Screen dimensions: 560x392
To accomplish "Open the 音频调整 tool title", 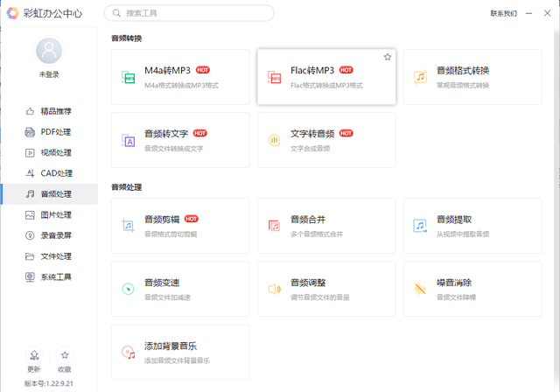I will point(308,283).
